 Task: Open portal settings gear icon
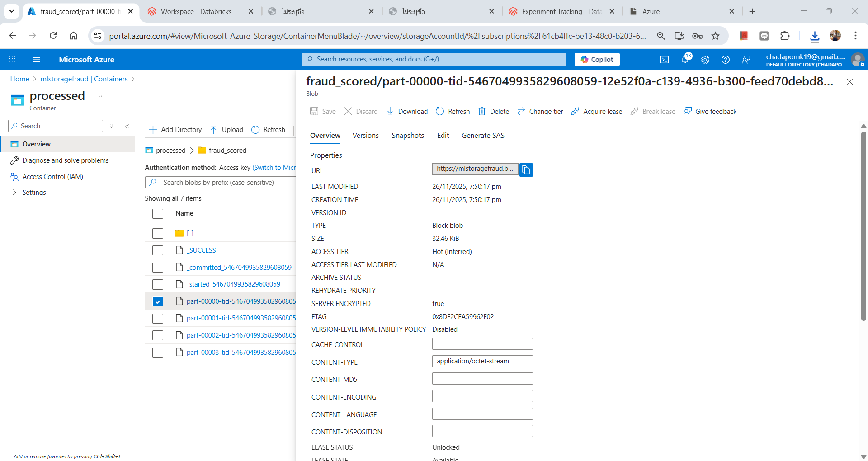[705, 60]
